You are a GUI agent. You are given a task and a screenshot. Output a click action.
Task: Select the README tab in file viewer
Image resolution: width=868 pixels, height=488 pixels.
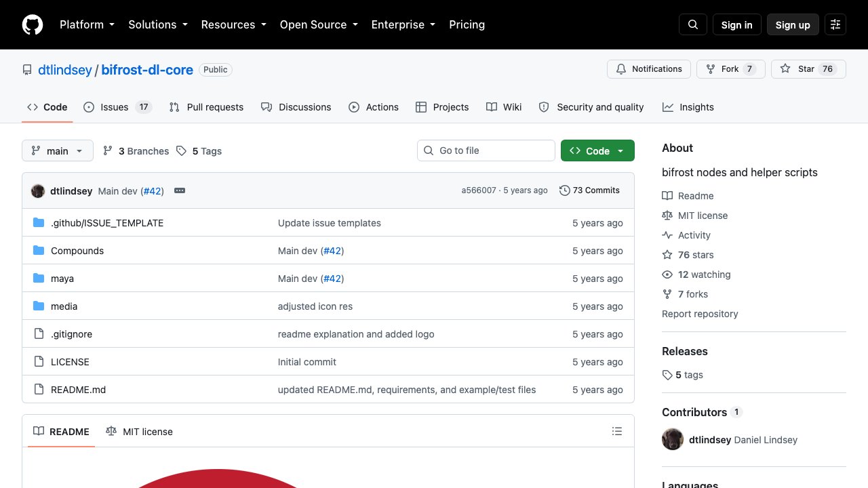(61, 432)
